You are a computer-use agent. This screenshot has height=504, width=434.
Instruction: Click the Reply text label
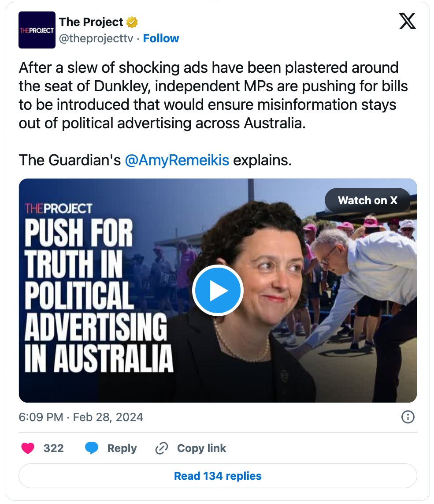pyautogui.click(x=122, y=448)
